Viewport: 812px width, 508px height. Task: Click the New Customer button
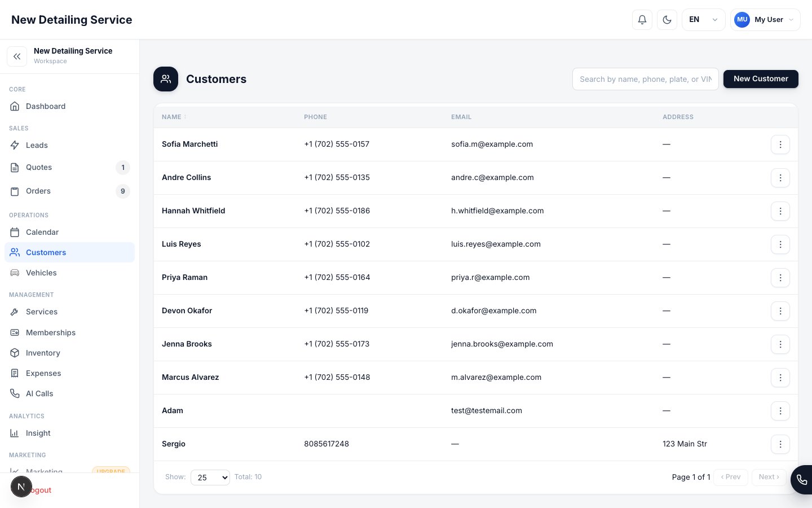(x=761, y=79)
